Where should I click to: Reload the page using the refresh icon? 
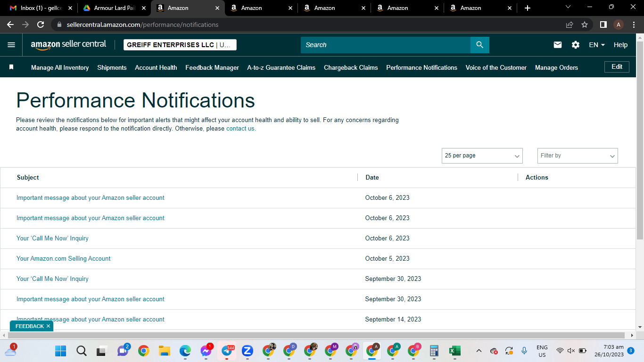point(41,25)
